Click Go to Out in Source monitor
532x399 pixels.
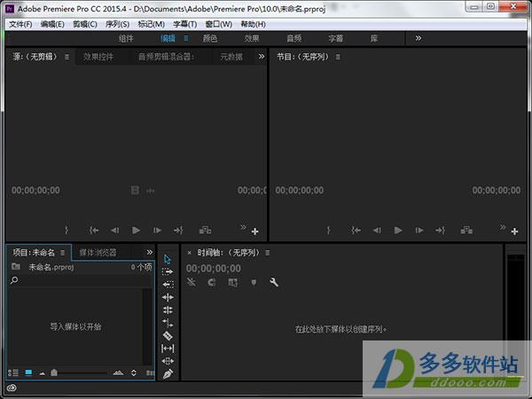pyautogui.click(x=178, y=231)
